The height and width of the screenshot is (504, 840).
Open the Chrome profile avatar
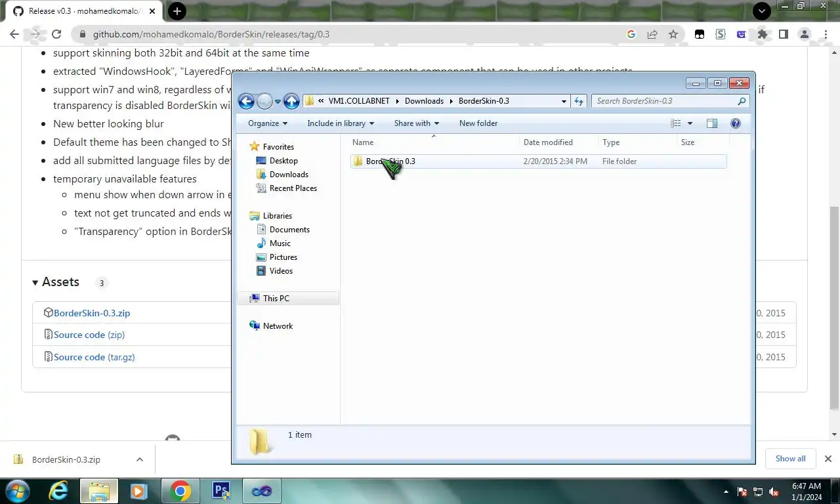[805, 34]
